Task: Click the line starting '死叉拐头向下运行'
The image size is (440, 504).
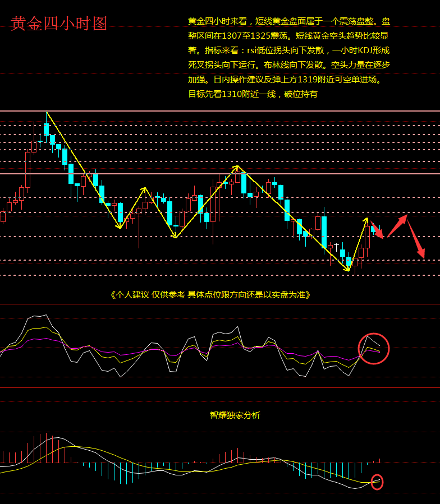Action: coord(289,65)
